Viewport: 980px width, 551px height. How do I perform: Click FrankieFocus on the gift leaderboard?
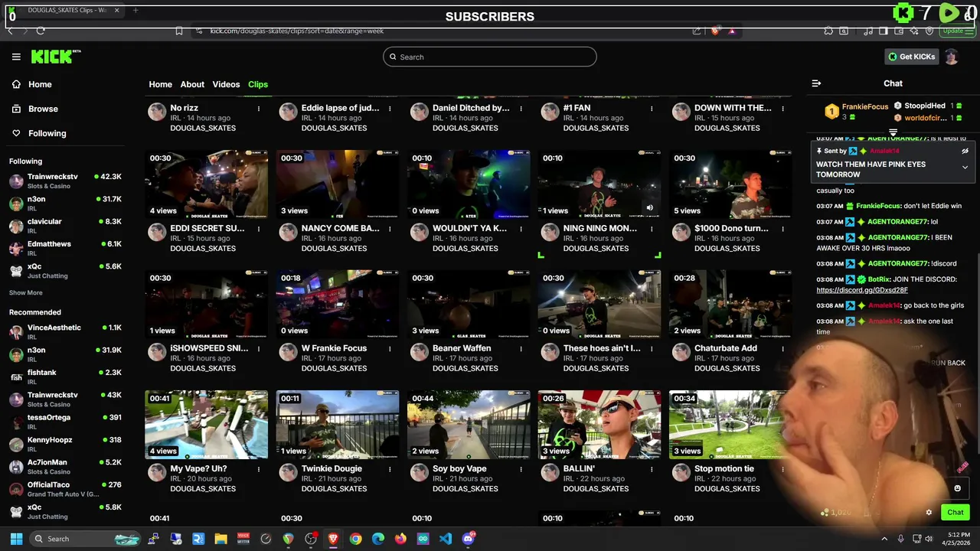coord(864,107)
